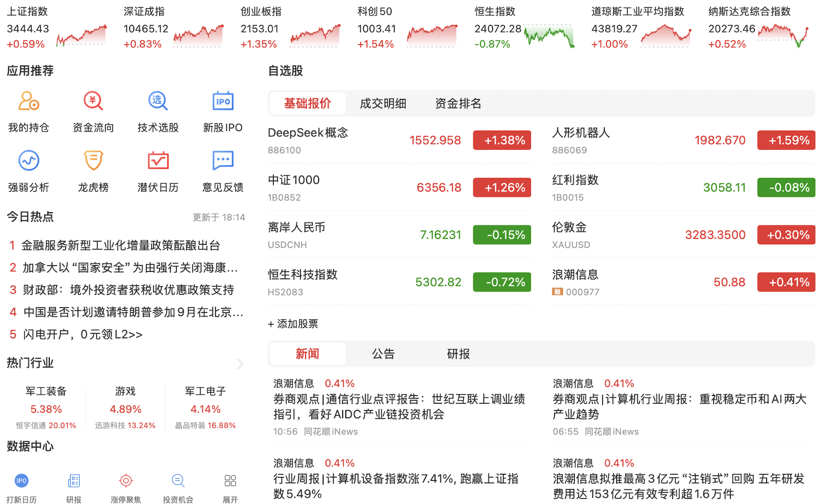Select the 红利指数 watchlist row

point(683,187)
